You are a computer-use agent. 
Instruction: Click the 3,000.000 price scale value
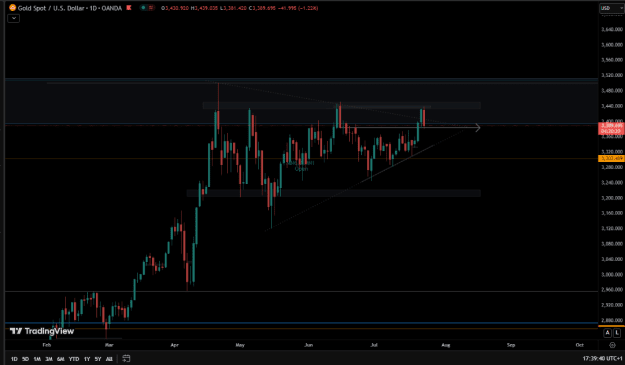coord(612,275)
